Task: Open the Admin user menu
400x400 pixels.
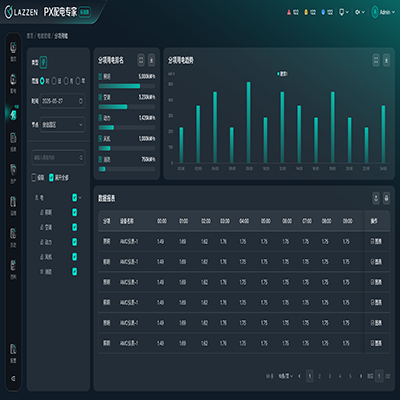Action: click(x=383, y=12)
